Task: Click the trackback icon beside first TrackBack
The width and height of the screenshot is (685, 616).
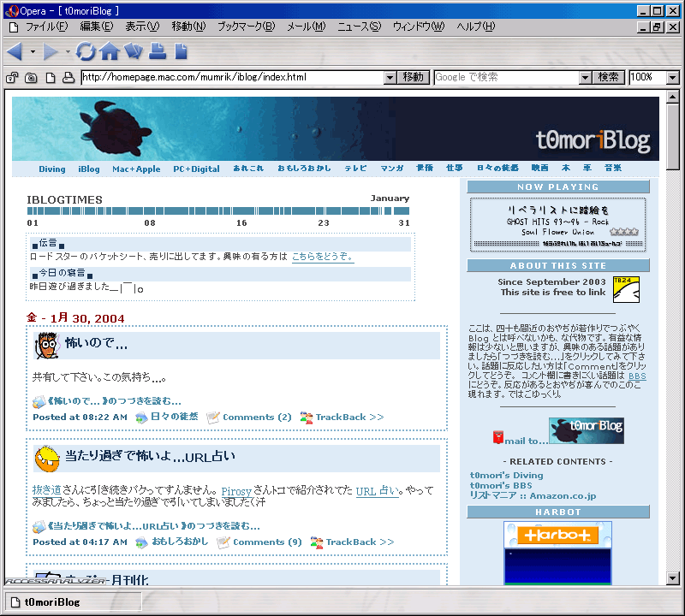Action: (x=307, y=418)
